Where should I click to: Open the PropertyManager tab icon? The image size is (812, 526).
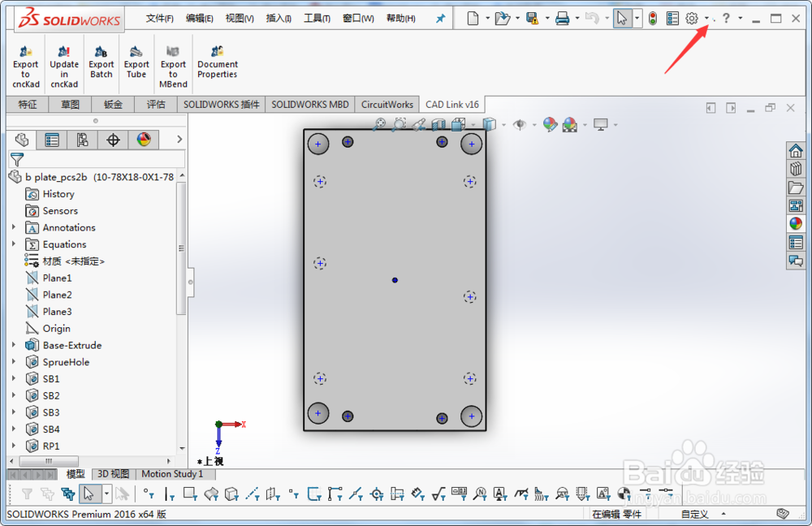(x=52, y=140)
